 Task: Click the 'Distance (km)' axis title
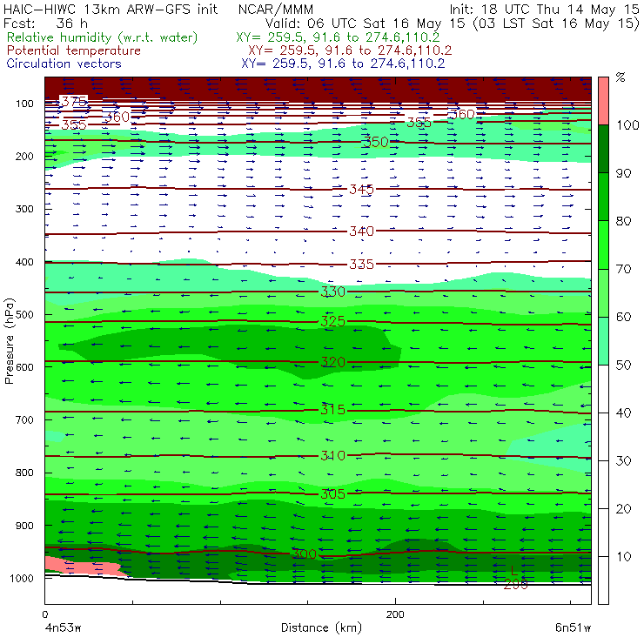[x=321, y=627]
